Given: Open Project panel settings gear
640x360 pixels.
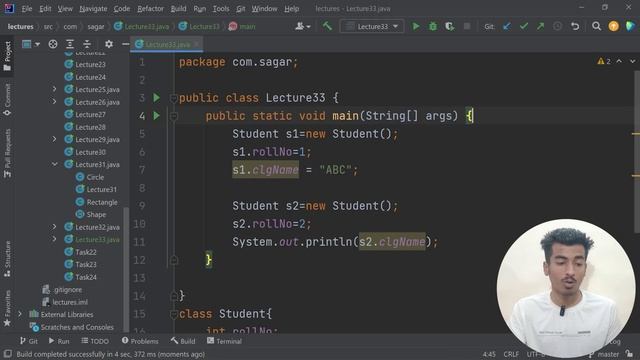Looking at the screenshot, I should pos(109,44).
